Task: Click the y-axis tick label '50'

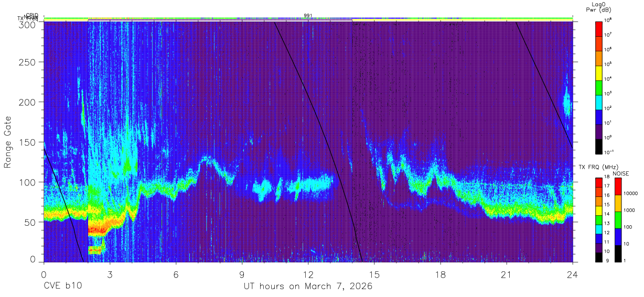Action: click(30, 222)
